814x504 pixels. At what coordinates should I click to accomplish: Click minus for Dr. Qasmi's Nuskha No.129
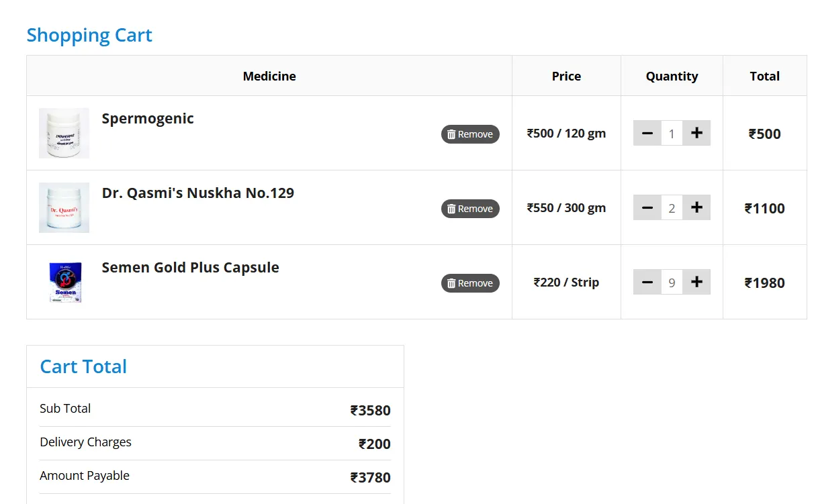(647, 208)
